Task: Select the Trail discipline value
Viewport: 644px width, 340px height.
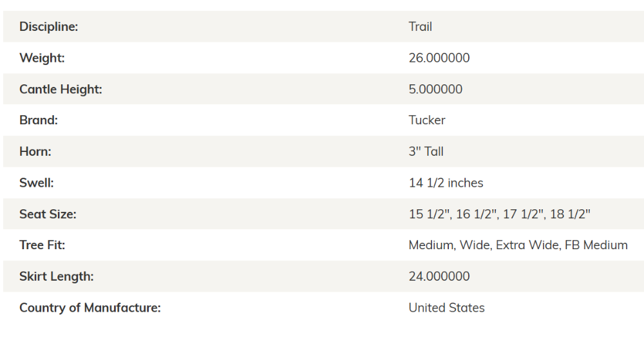Action: (420, 26)
